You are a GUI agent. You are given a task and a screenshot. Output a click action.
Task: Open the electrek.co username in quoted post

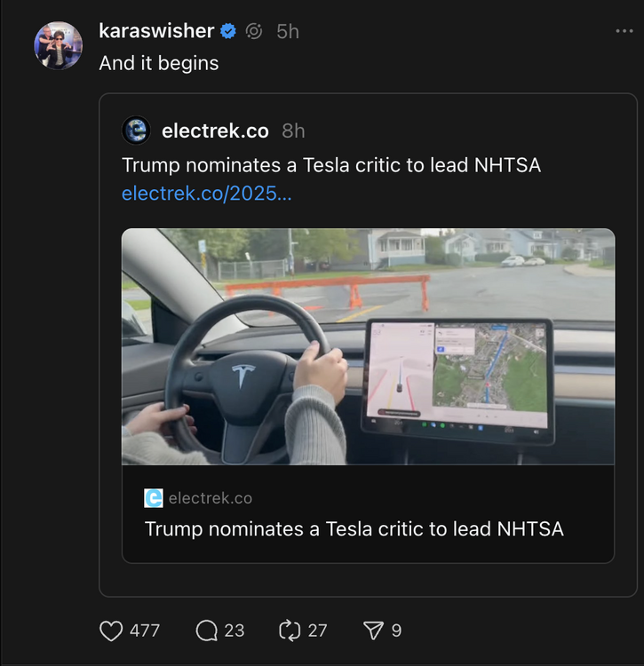point(215,131)
